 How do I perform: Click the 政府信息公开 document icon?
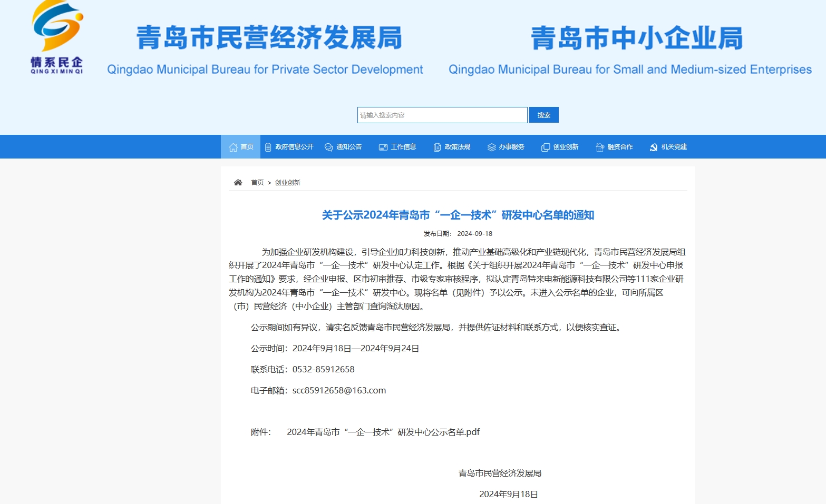click(x=268, y=147)
